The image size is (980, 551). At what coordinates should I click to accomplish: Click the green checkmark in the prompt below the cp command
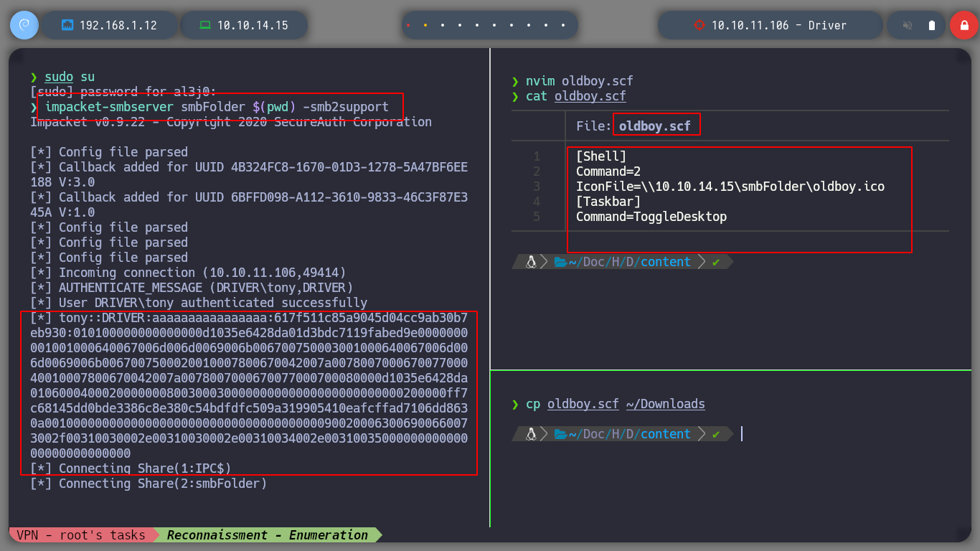(x=715, y=434)
